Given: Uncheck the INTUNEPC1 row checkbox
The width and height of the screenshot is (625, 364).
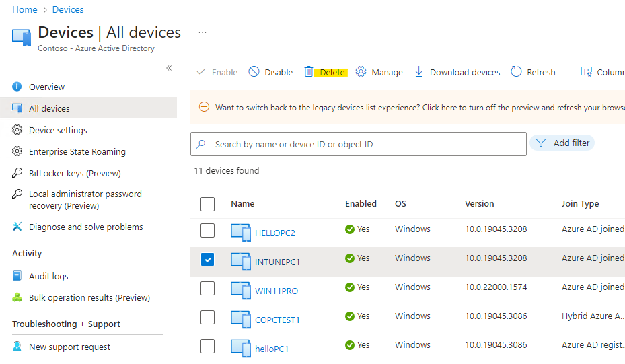Looking at the screenshot, I should pos(207,260).
